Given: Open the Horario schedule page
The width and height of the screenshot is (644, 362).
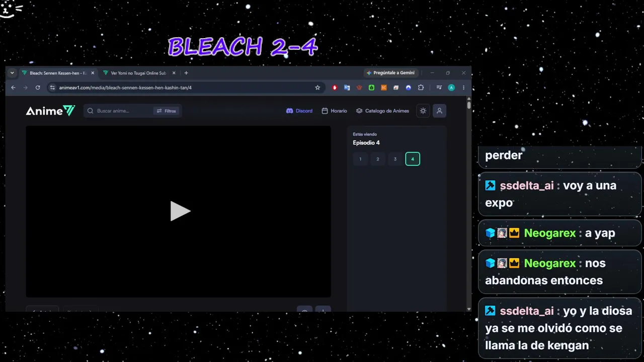Looking at the screenshot, I should tap(335, 111).
